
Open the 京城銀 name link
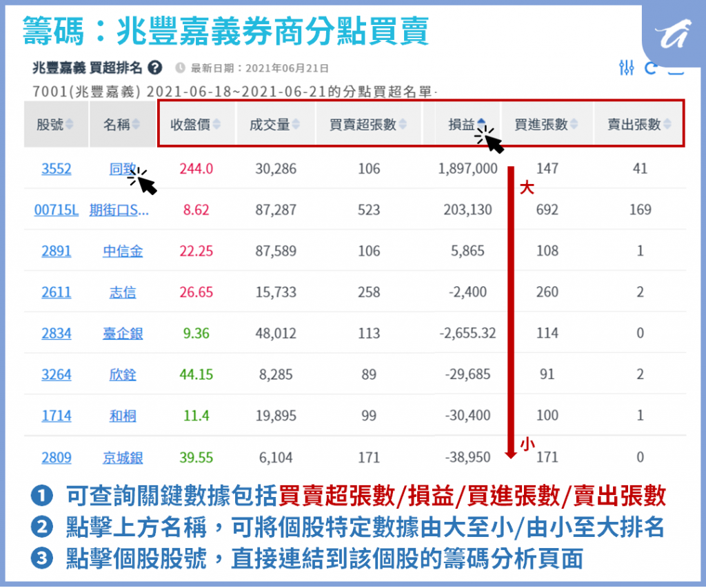pyautogui.click(x=123, y=458)
